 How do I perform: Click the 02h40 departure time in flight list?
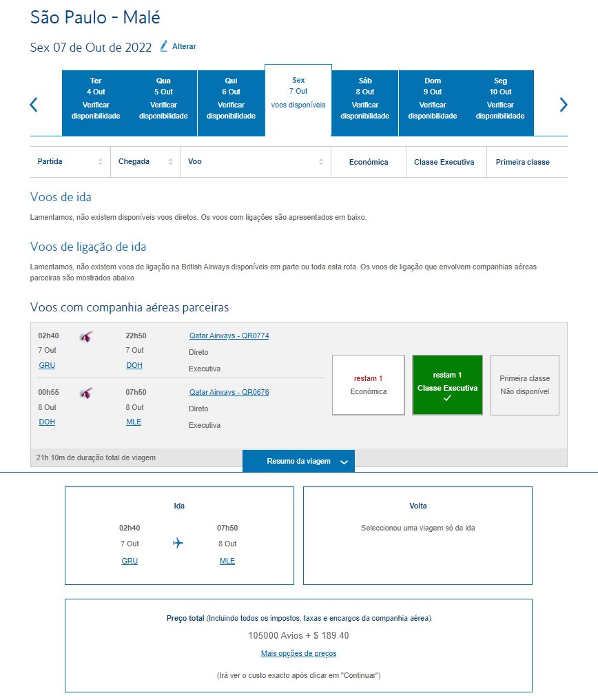[48, 336]
